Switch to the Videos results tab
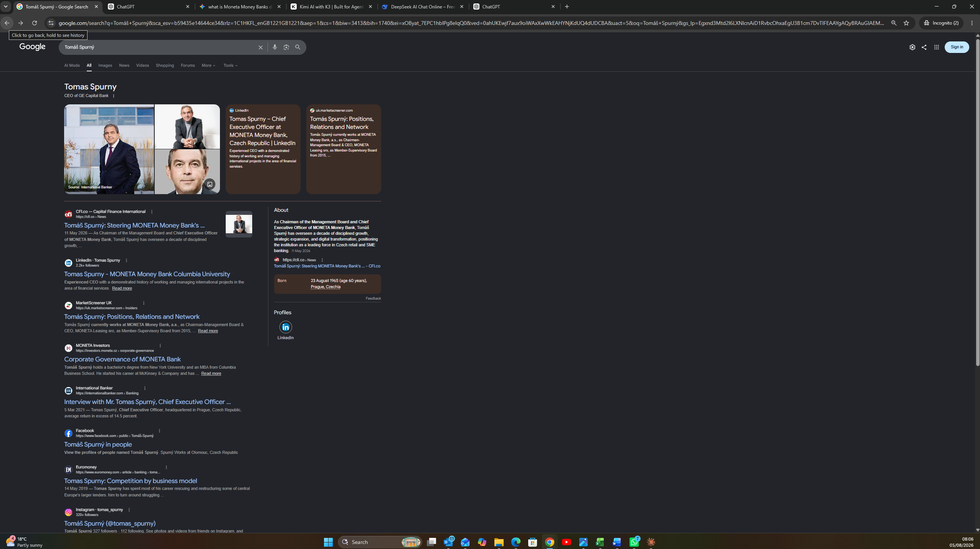This screenshot has height=549, width=980. [x=142, y=66]
